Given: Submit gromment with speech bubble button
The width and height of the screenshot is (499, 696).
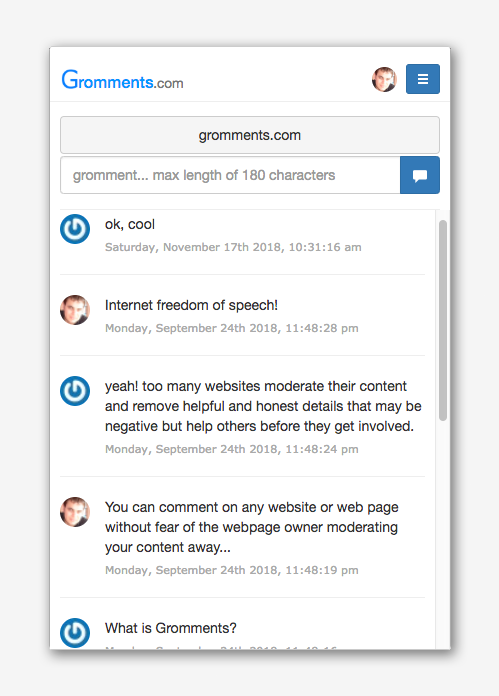Looking at the screenshot, I should [x=420, y=175].
